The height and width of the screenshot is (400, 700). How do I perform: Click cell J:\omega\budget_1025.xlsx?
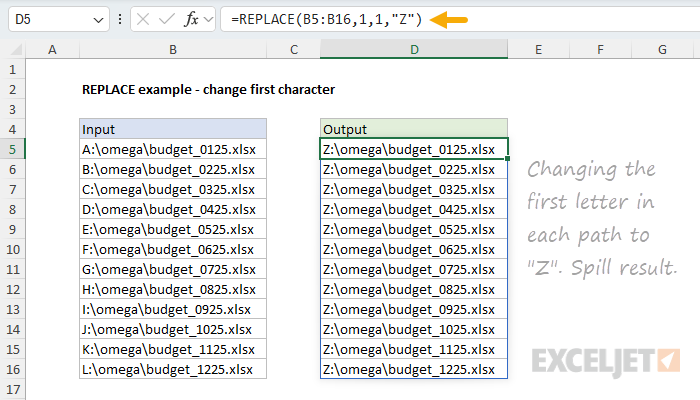pyautogui.click(x=173, y=329)
